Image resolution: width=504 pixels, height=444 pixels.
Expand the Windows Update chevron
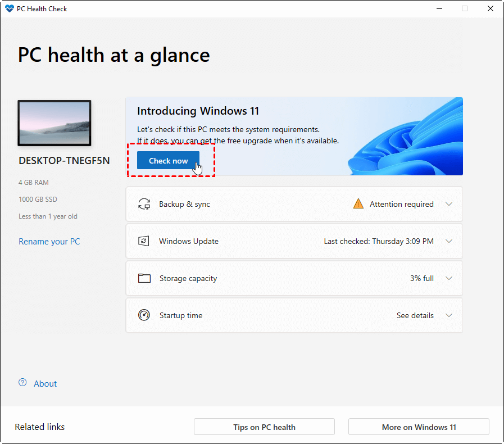(449, 241)
